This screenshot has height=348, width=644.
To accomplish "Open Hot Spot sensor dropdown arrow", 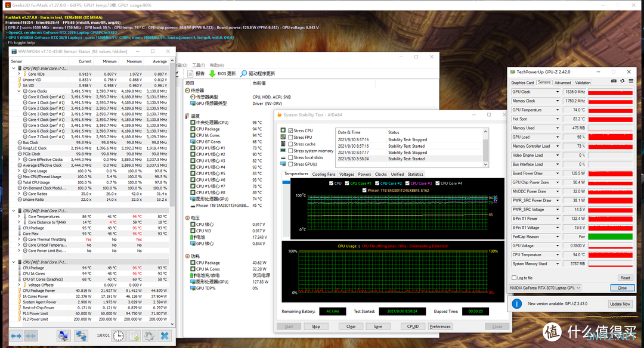I will tap(558, 119).
